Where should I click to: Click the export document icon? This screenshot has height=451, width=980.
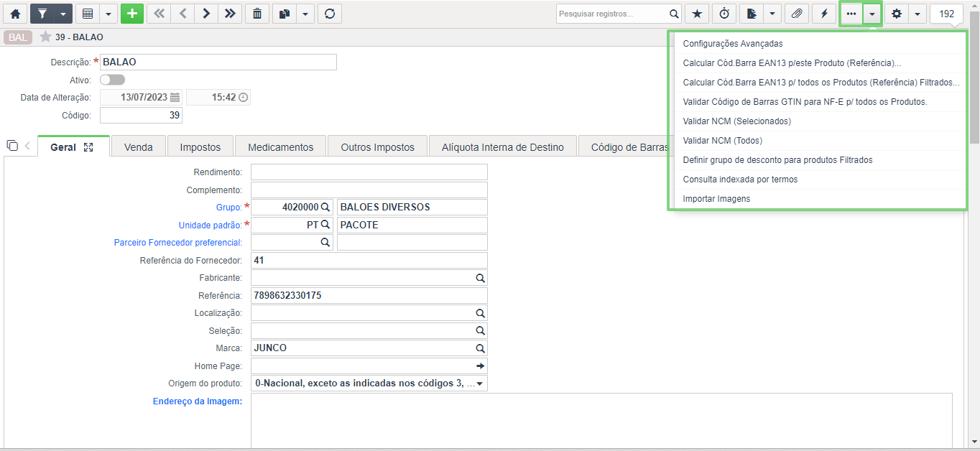click(x=752, y=14)
